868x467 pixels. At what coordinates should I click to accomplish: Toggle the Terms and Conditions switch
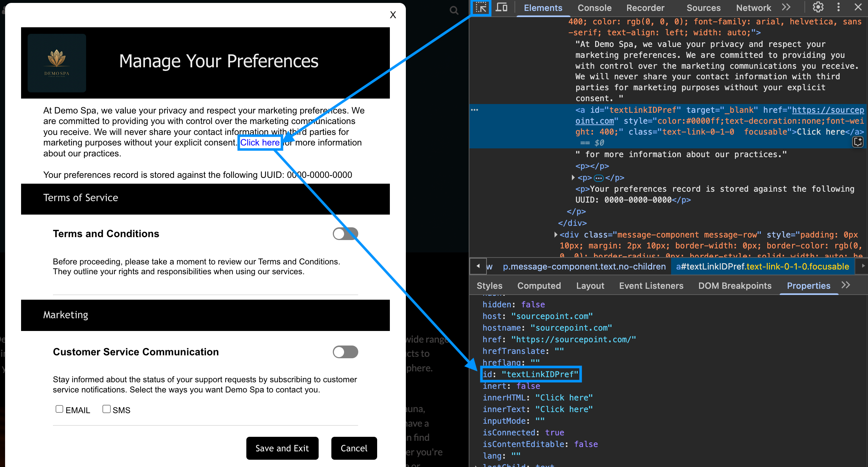(345, 234)
